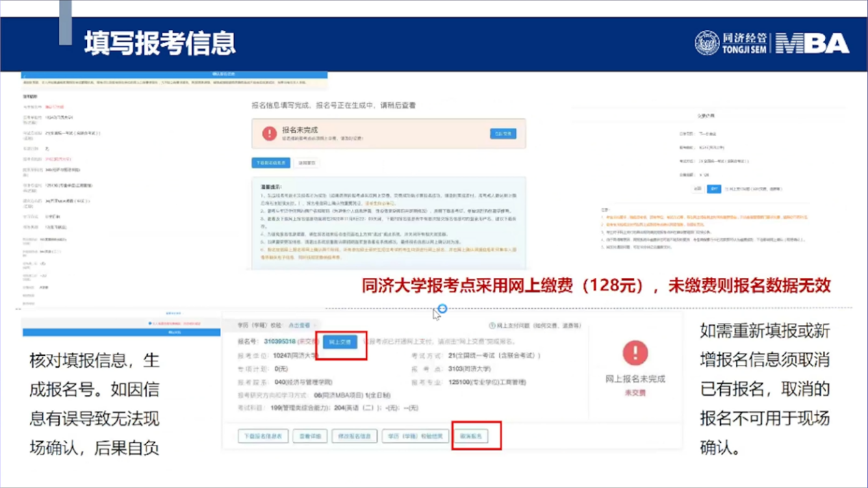Click the white button beside the blue download button
The width and height of the screenshot is (868, 488).
(307, 163)
